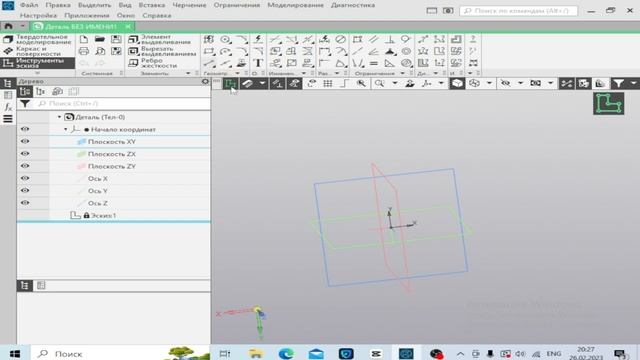
Task: Collapse the Начало координат tree node
Action: tap(65, 129)
